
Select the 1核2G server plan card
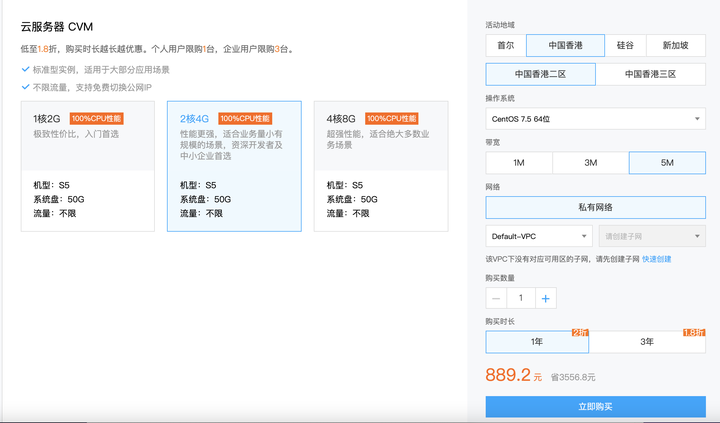(88, 166)
